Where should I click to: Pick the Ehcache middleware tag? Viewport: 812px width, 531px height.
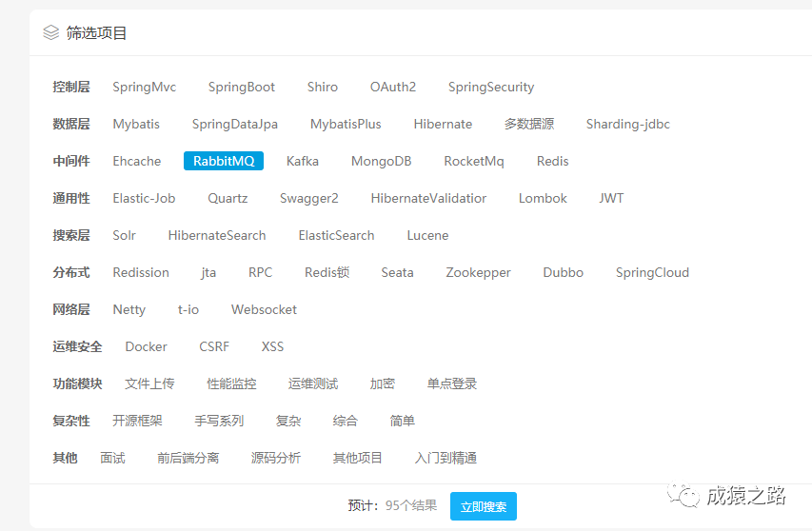[x=137, y=162]
